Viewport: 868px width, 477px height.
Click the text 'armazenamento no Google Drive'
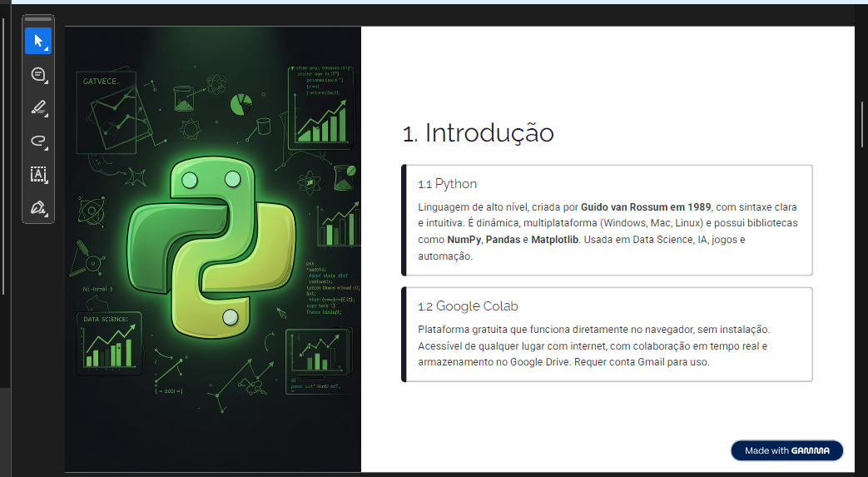click(494, 362)
